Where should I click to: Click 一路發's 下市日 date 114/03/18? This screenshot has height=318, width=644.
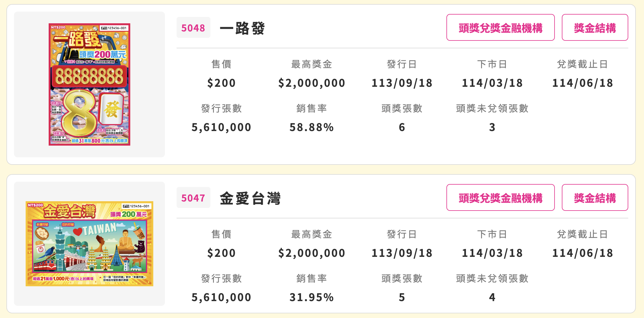(x=492, y=83)
